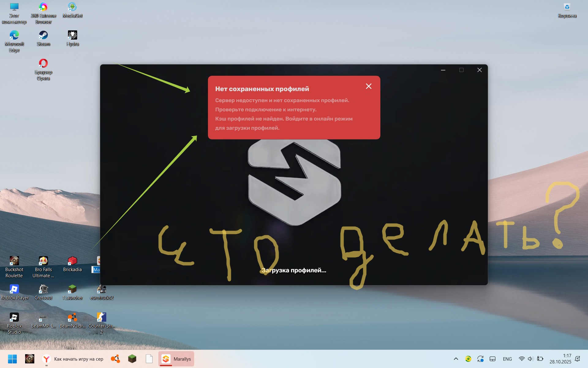Open the volume speaker control
The image size is (588, 368).
[x=530, y=359]
